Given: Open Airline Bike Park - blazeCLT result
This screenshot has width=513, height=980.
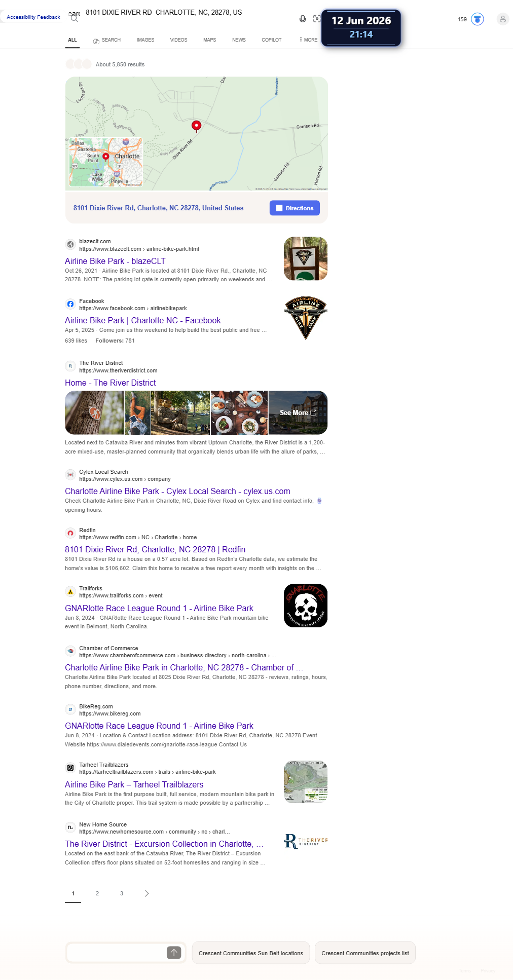Looking at the screenshot, I should point(115,261).
